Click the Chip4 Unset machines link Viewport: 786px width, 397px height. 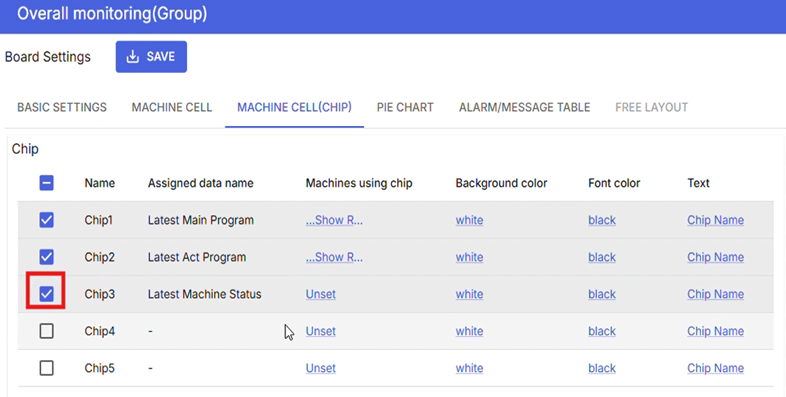(x=321, y=331)
